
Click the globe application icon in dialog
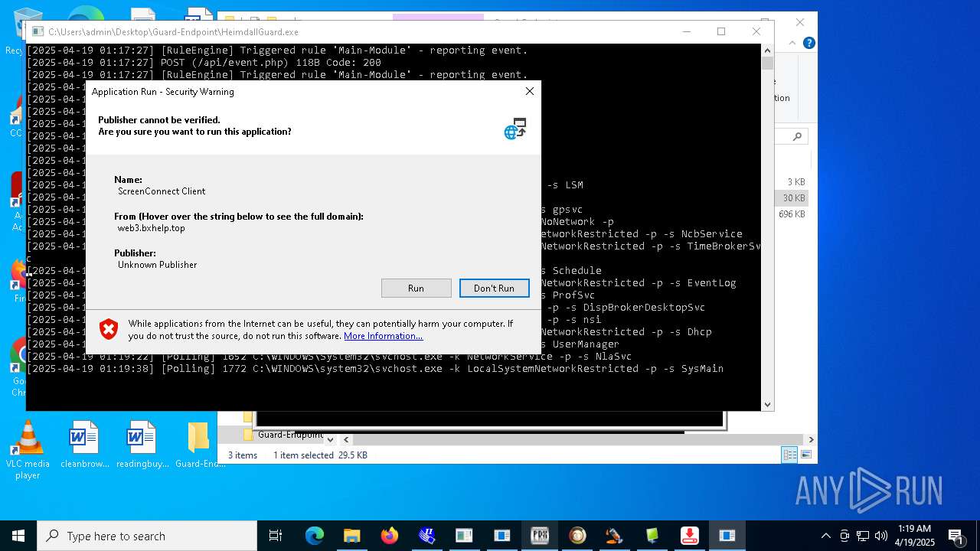click(515, 128)
